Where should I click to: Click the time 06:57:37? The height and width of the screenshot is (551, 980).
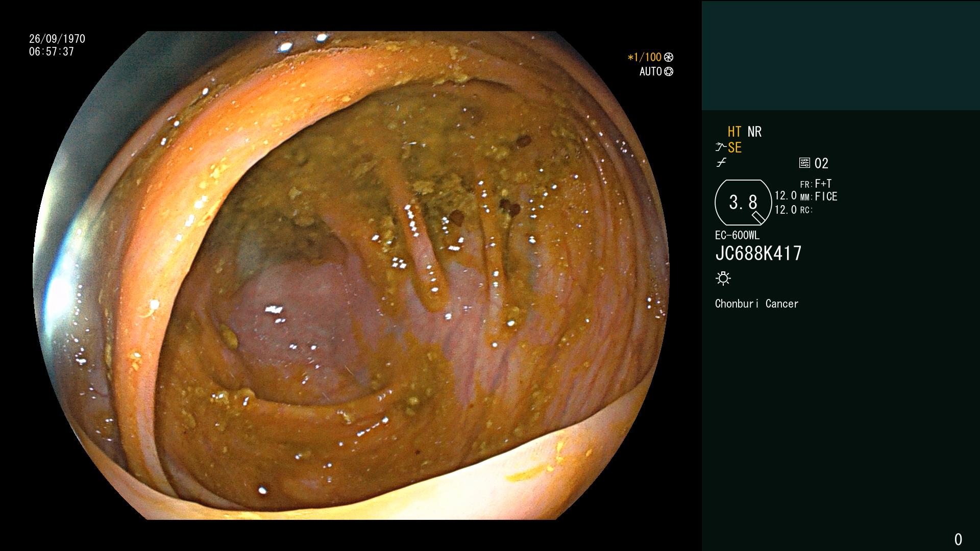tap(52, 52)
